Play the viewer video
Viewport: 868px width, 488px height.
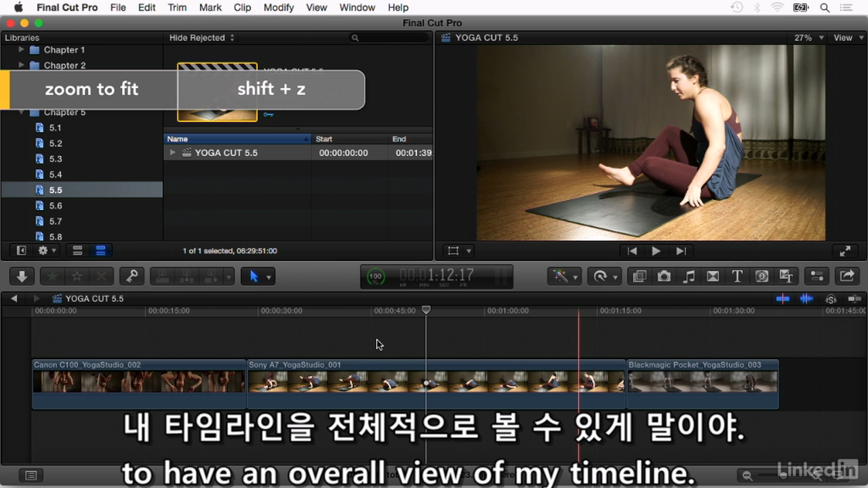[x=656, y=251]
